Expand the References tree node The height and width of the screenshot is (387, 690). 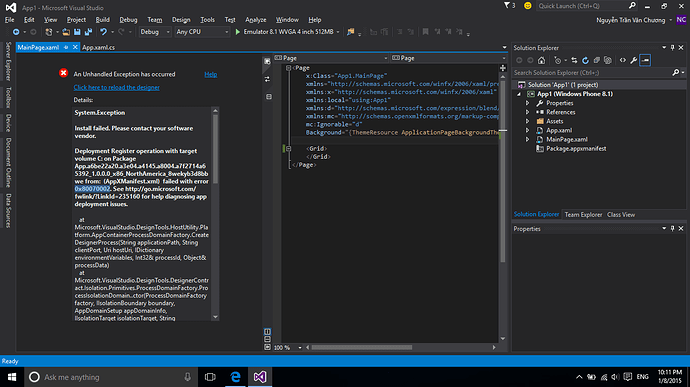[528, 112]
